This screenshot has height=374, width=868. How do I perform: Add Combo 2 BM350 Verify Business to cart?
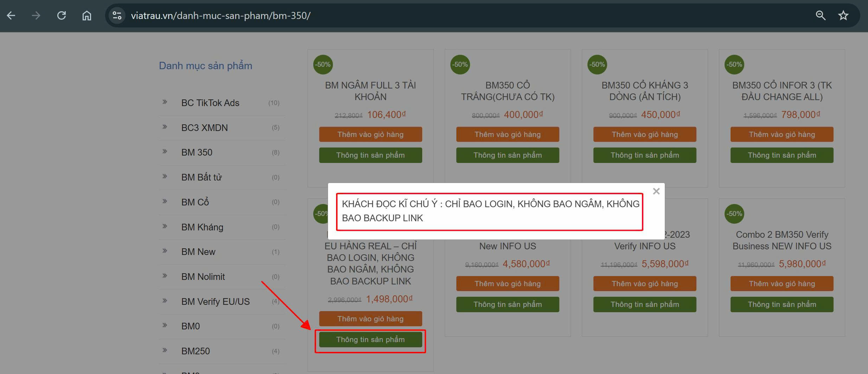click(782, 284)
